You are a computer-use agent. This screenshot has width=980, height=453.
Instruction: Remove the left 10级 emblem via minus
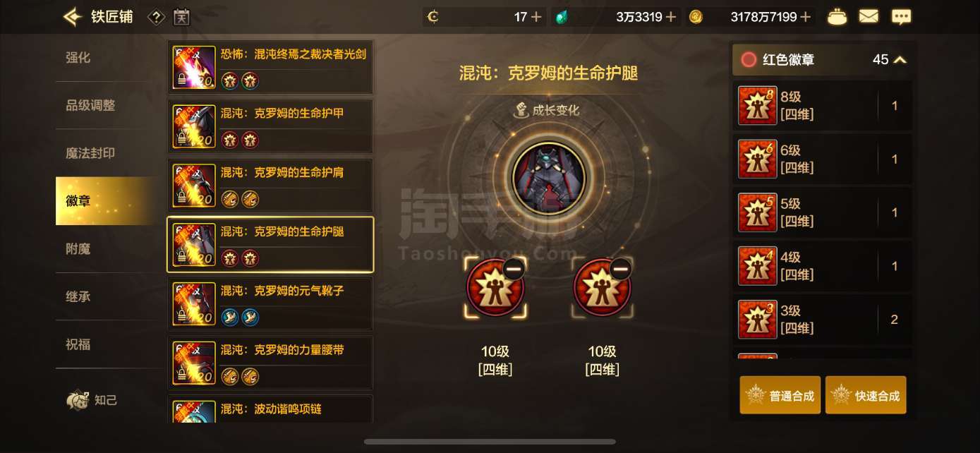514,269
